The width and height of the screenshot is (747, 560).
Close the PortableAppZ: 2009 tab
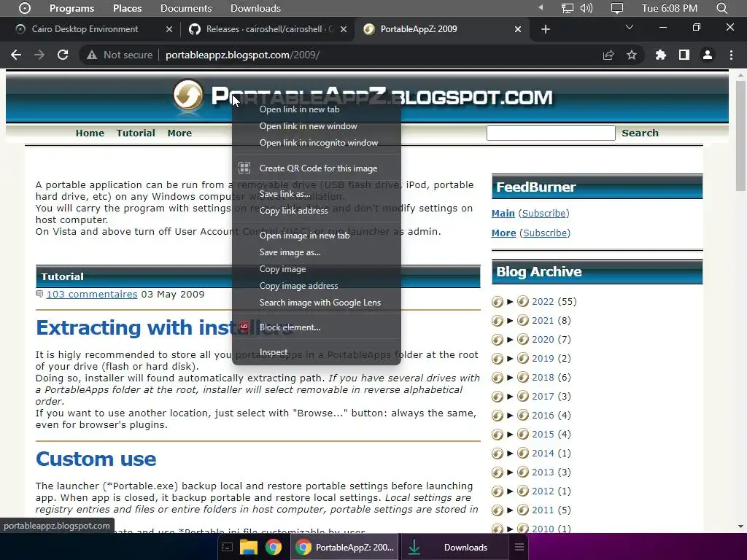coord(518,29)
